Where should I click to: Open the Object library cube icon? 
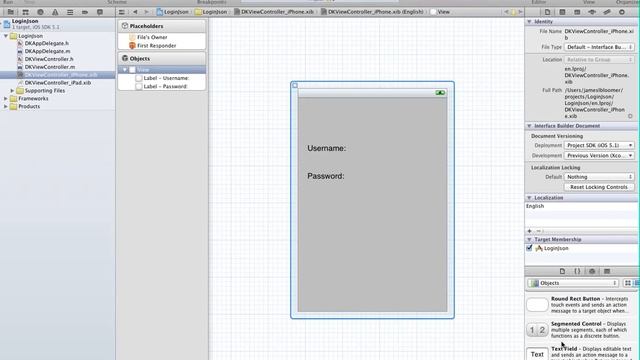tap(592, 271)
